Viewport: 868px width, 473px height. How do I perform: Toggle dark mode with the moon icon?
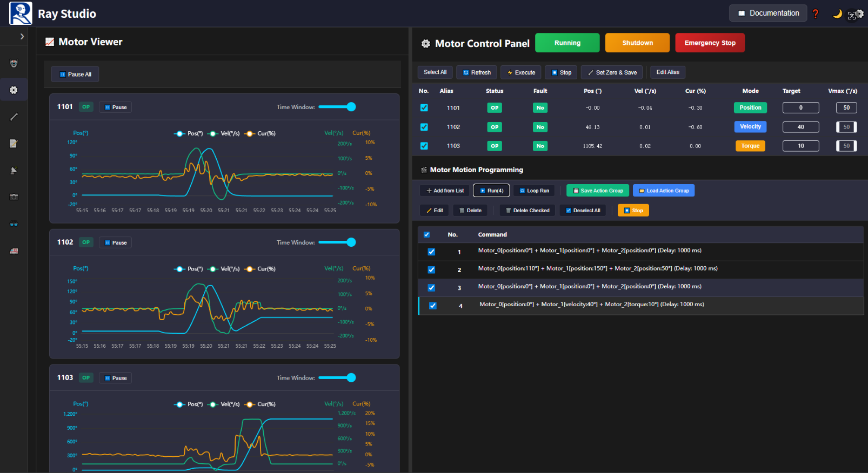pos(837,14)
